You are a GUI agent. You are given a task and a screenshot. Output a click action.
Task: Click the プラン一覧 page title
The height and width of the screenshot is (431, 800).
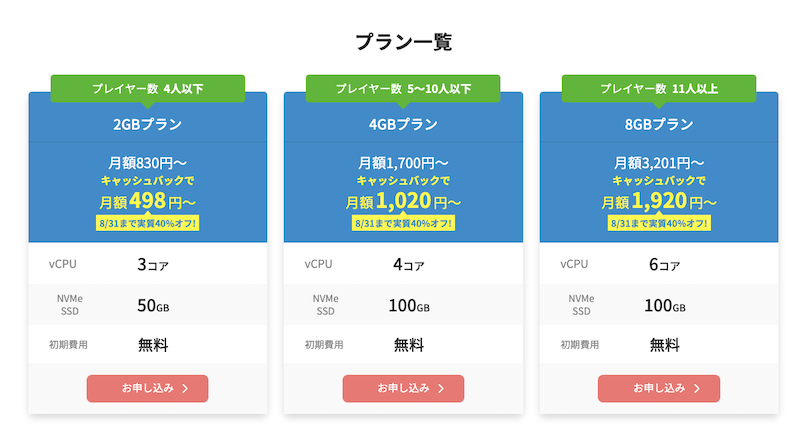(x=403, y=42)
